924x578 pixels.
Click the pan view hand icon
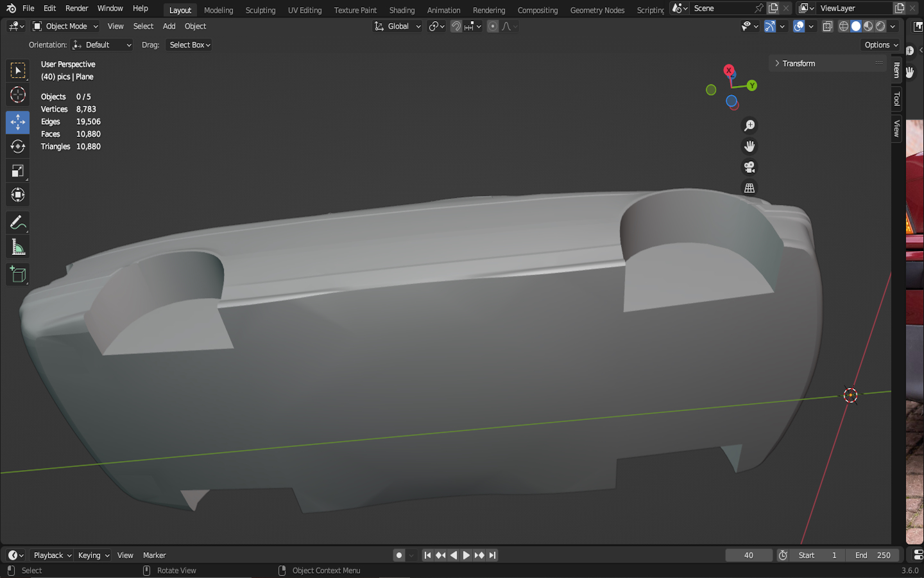point(749,146)
